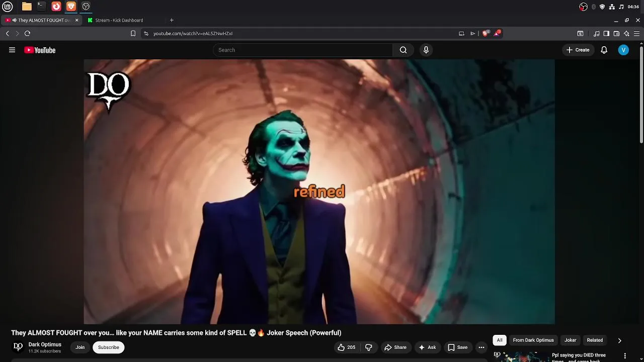Click the Create button
This screenshot has width=644, height=362.
tap(578, 50)
